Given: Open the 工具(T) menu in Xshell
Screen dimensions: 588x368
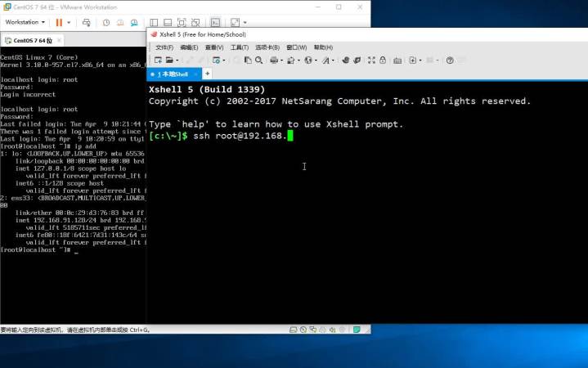Looking at the screenshot, I should 240,47.
